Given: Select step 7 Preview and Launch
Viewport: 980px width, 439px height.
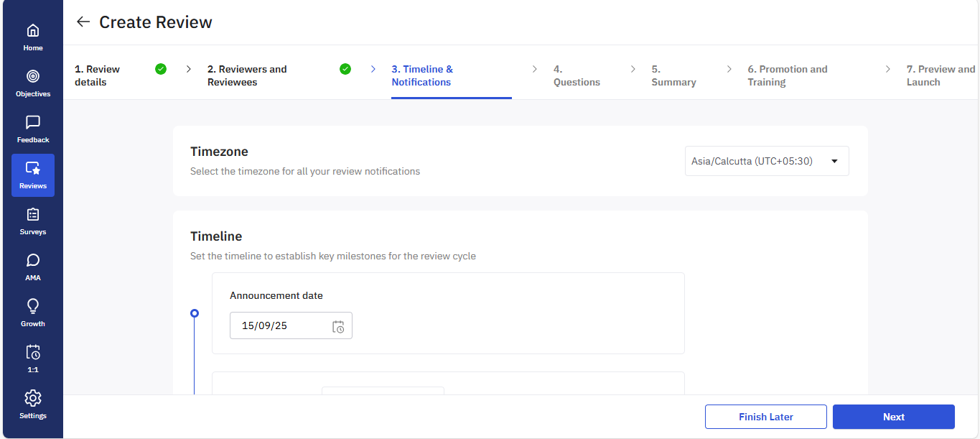Looking at the screenshot, I should pos(940,75).
